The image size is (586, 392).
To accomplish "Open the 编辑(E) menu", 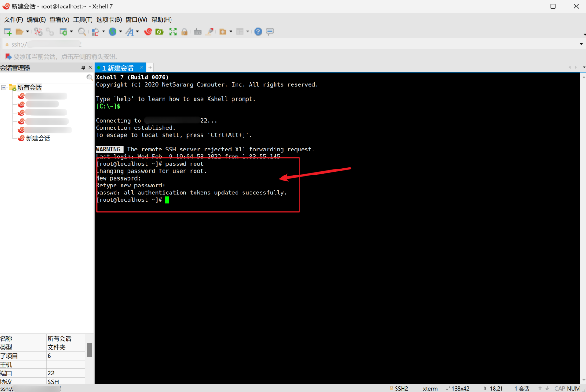I will tap(36, 19).
